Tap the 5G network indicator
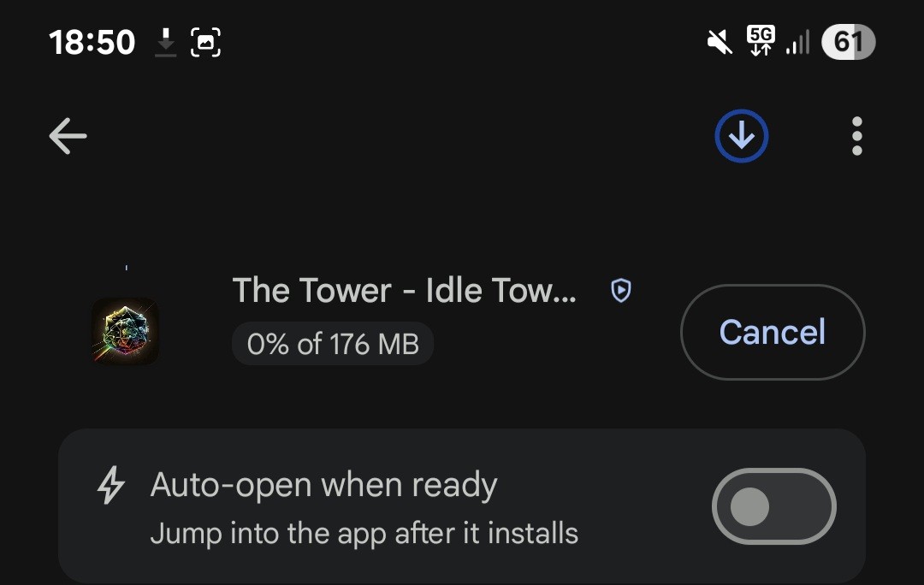 760,41
